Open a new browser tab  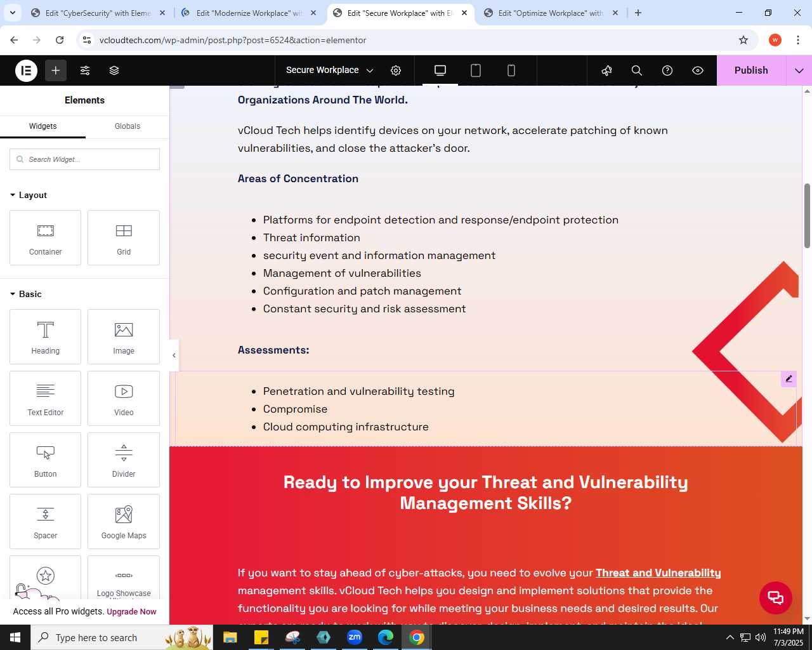[x=638, y=13]
